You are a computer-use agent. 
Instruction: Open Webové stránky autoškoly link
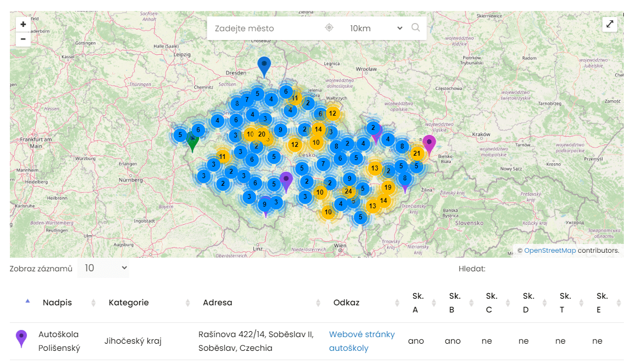(x=362, y=340)
